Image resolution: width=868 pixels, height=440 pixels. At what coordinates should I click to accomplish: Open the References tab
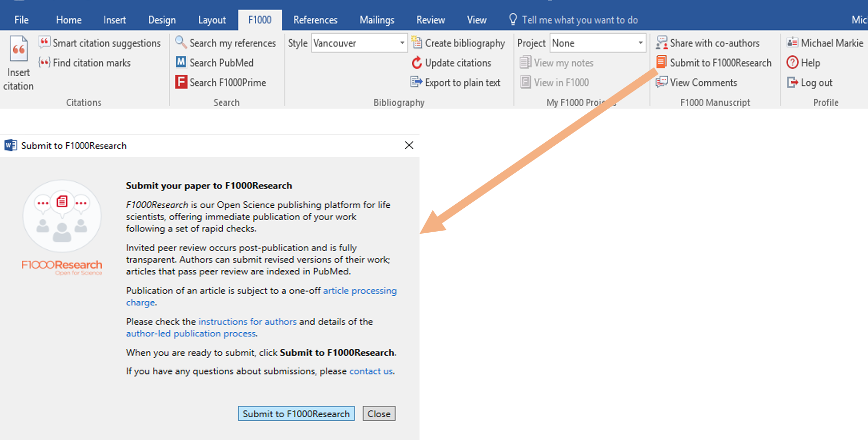(x=315, y=20)
